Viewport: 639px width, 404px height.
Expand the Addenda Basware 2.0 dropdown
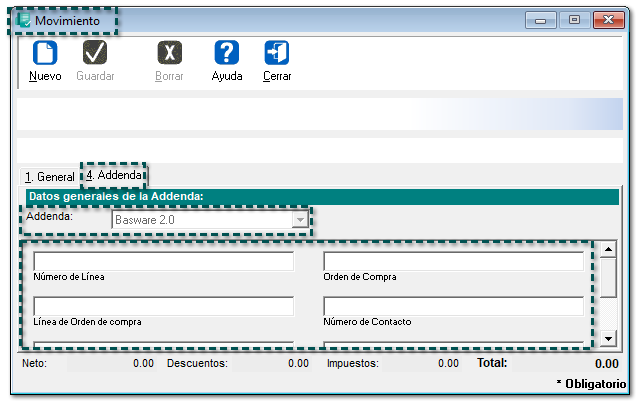coord(299,219)
